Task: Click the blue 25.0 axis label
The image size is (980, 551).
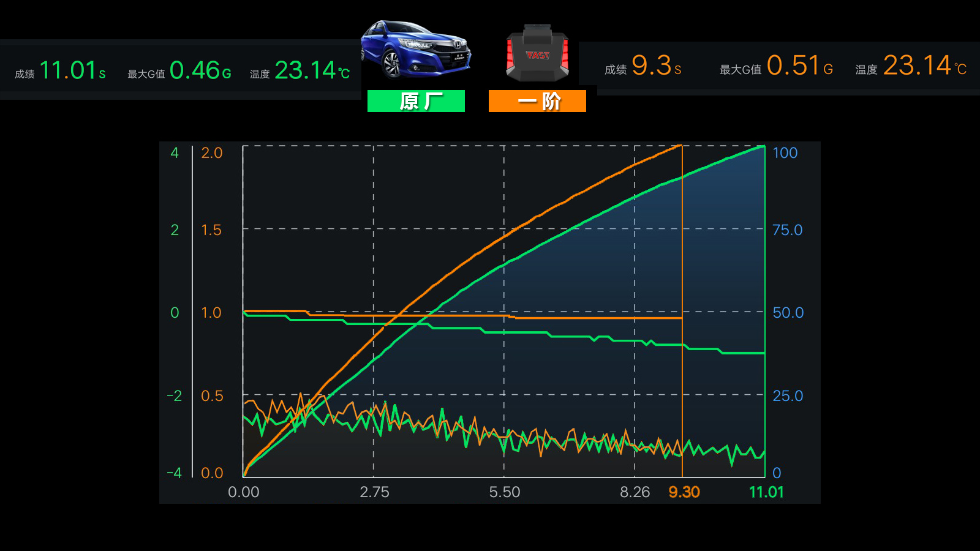Action: pos(788,396)
